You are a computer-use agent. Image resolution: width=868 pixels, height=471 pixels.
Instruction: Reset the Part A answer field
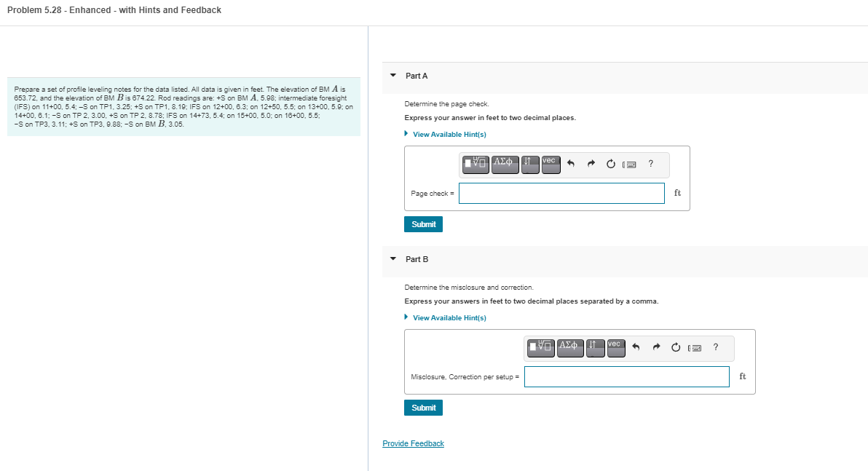coord(610,165)
